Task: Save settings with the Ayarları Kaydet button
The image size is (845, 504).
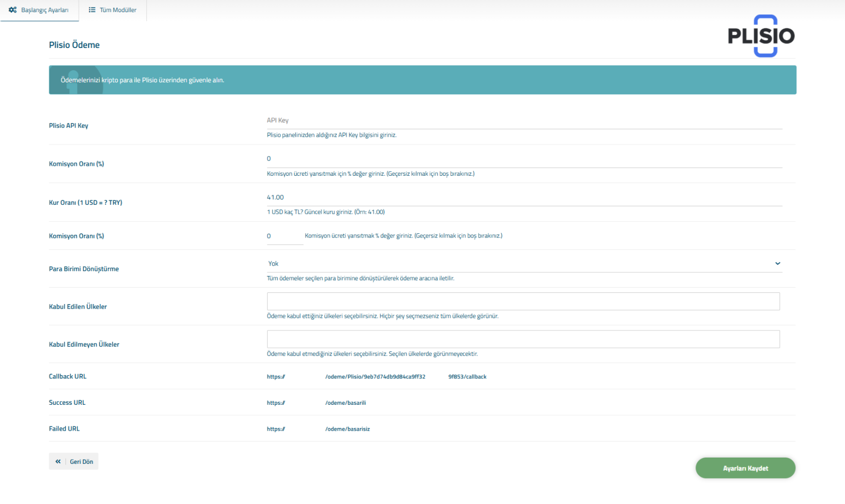Action: (x=745, y=468)
